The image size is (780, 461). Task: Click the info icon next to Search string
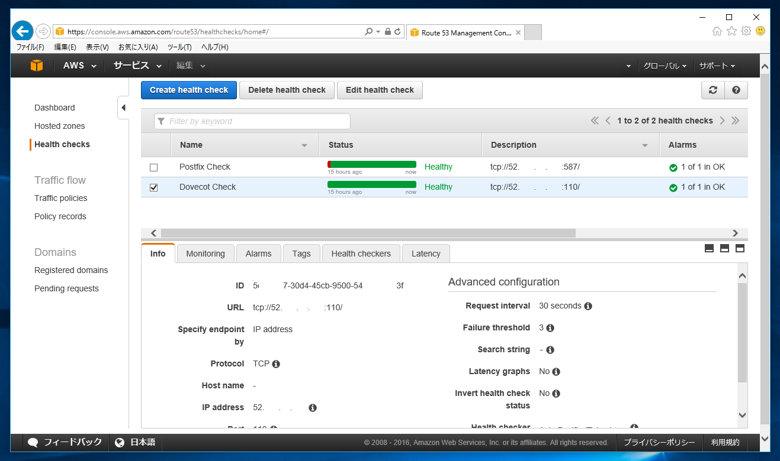(550, 350)
